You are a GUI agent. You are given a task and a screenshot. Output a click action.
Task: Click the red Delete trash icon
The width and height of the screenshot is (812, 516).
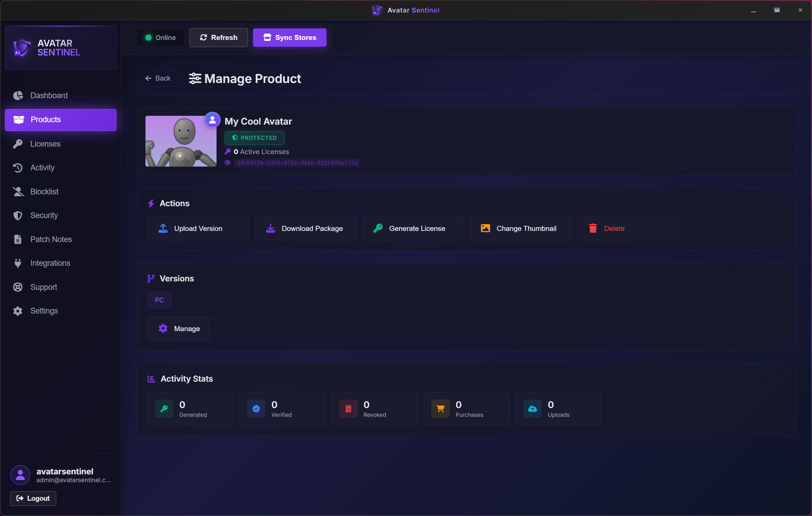592,228
